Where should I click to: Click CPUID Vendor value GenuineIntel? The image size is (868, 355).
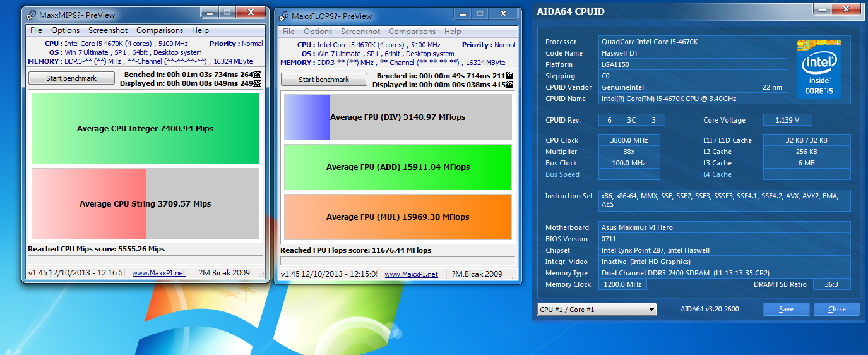[x=677, y=87]
